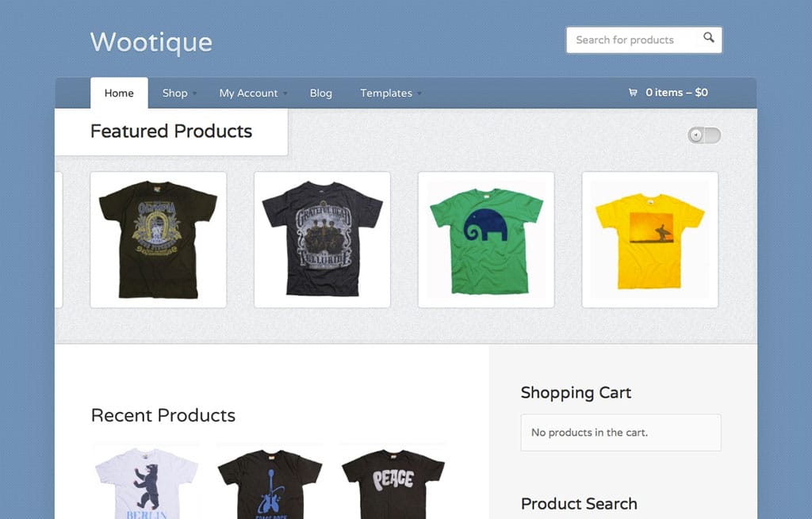
Task: Select the black Peace t-shirt
Action: (x=393, y=483)
